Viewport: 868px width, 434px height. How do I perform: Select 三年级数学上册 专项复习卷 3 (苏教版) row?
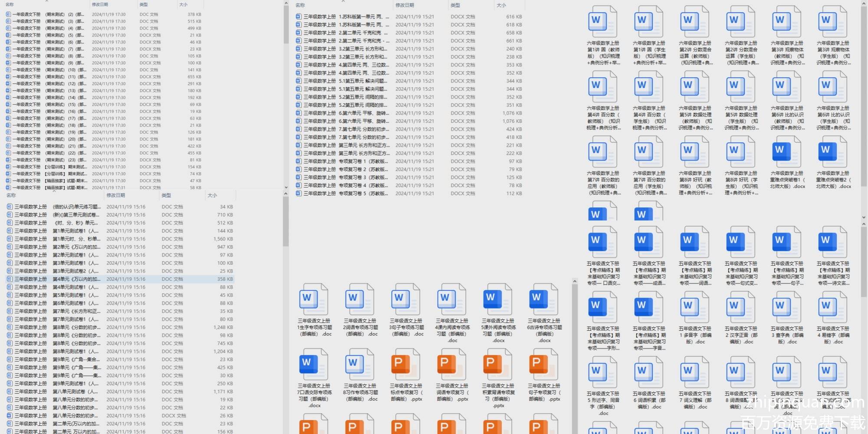tap(343, 177)
